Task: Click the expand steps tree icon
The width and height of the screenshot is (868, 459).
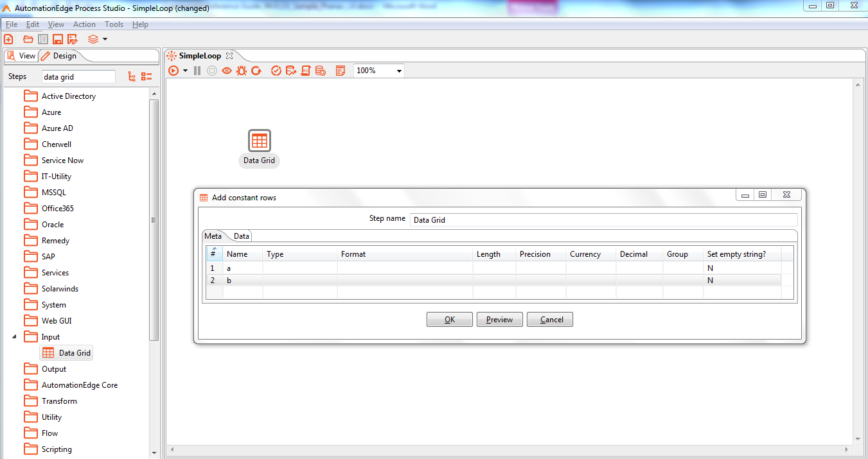Action: pyautogui.click(x=132, y=76)
